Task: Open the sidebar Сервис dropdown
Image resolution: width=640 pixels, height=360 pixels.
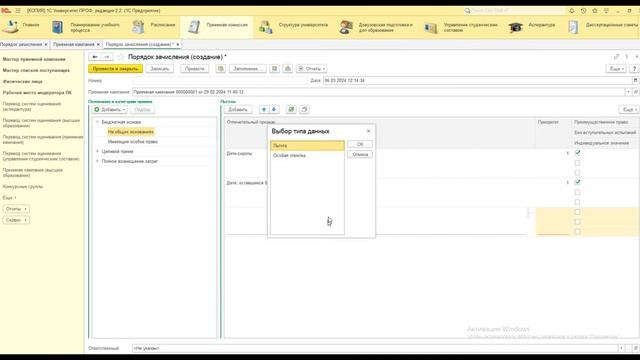Action: (16, 220)
